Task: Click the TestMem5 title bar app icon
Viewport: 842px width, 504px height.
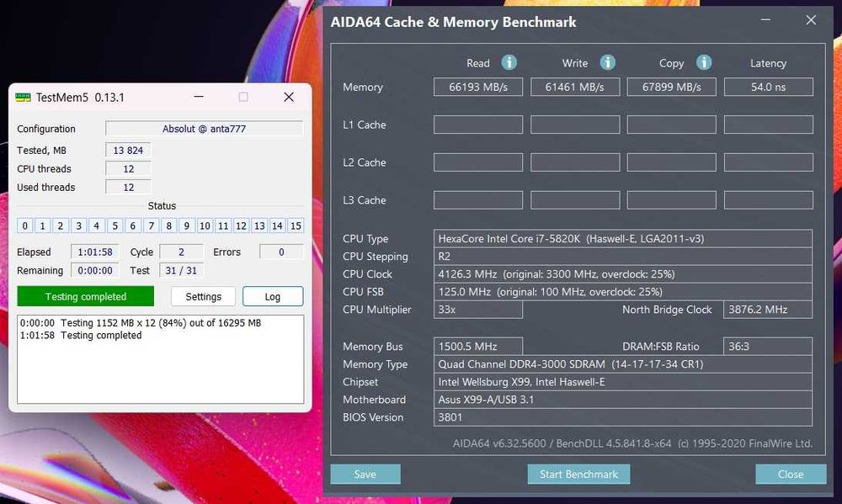Action: (23, 97)
